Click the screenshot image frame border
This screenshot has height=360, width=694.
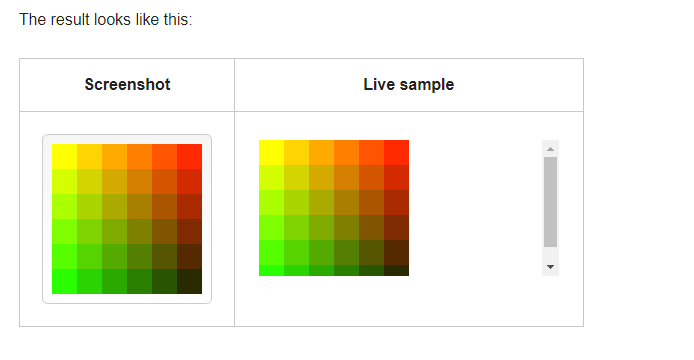coord(127,137)
